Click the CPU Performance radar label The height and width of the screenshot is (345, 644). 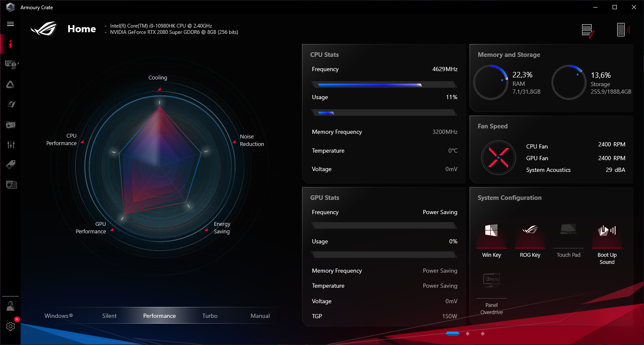[x=62, y=140]
